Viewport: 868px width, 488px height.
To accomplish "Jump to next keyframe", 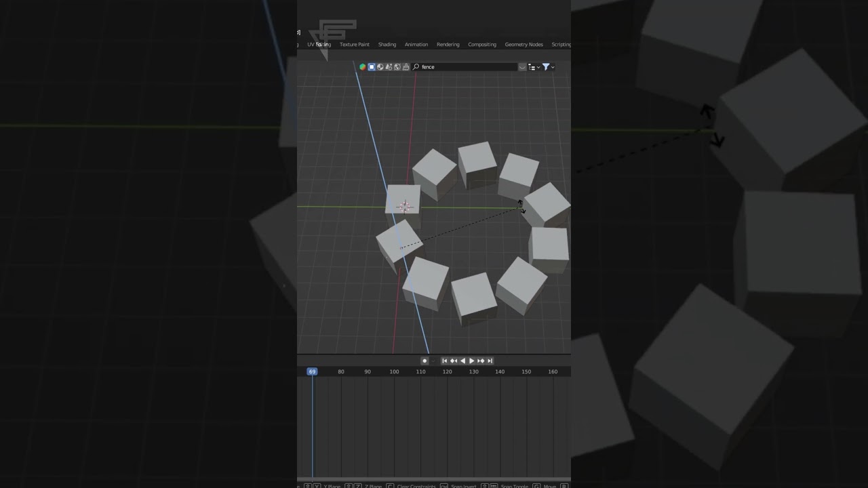I will (480, 361).
